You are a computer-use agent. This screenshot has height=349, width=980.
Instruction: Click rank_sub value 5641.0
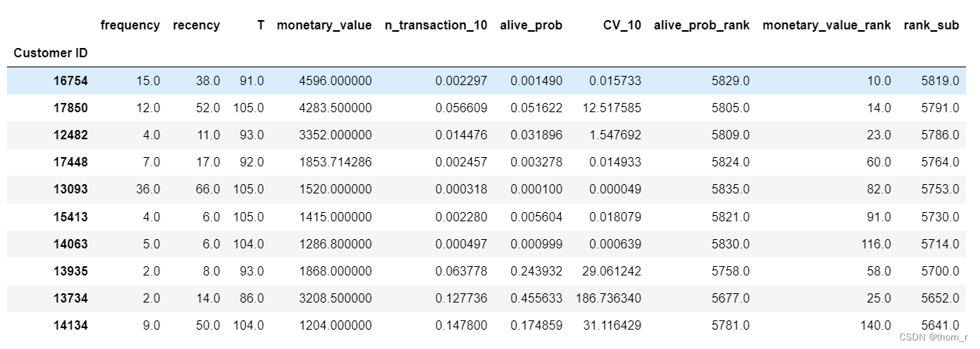(x=941, y=326)
